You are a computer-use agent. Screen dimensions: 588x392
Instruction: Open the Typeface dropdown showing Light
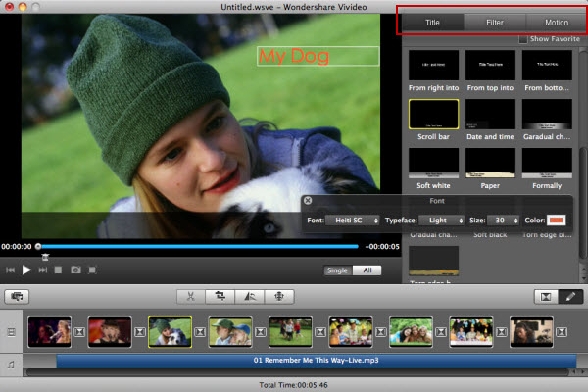441,220
